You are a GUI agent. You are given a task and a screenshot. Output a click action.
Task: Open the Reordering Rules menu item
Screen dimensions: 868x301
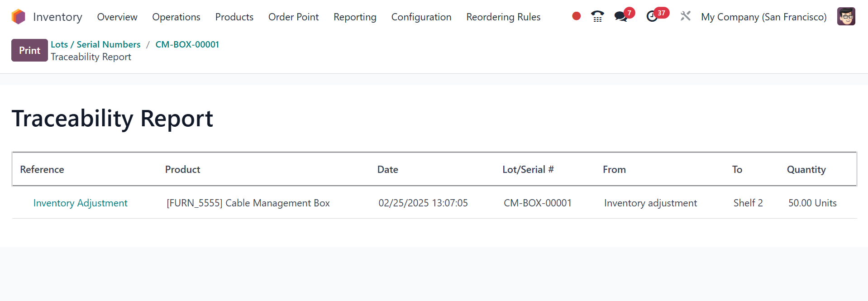pyautogui.click(x=503, y=17)
